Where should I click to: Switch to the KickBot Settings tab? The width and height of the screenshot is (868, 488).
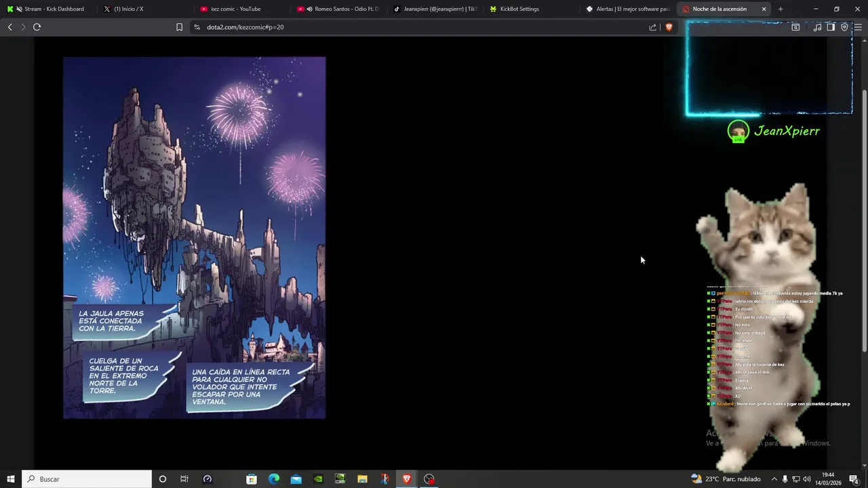pos(532,9)
